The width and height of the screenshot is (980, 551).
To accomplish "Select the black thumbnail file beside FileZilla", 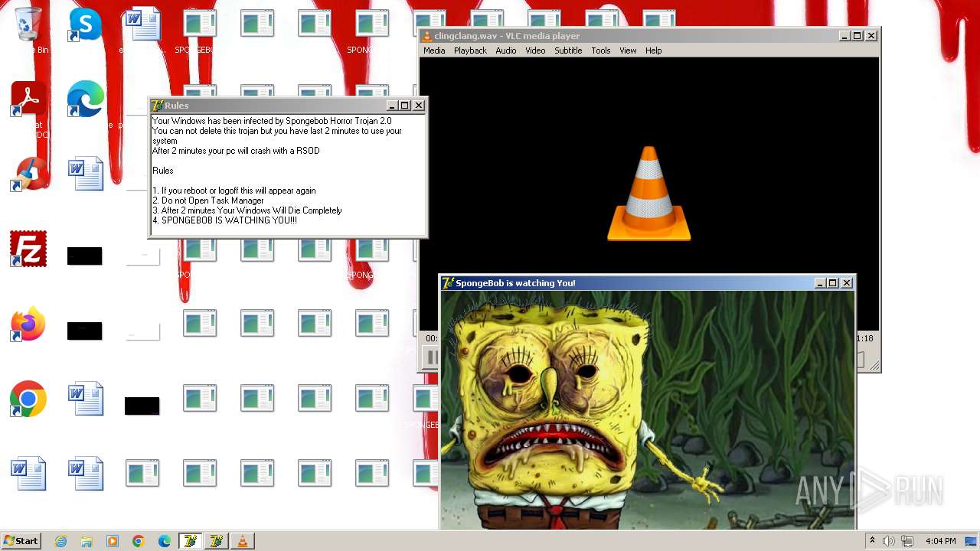I will coord(85,256).
